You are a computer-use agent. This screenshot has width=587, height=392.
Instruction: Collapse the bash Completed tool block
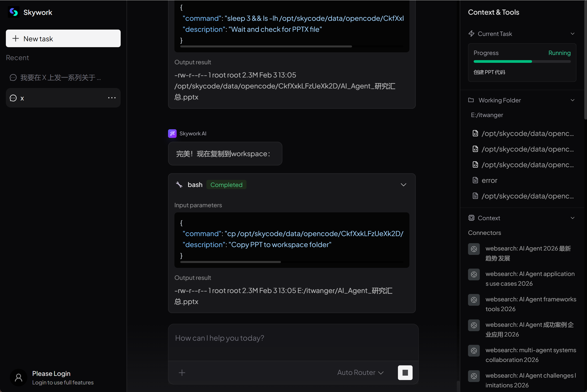click(x=403, y=185)
